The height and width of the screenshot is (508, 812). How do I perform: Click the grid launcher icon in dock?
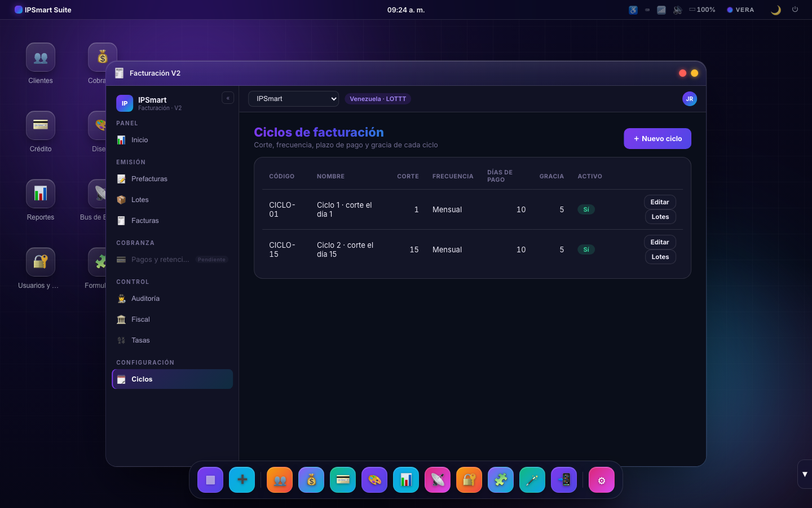(210, 480)
